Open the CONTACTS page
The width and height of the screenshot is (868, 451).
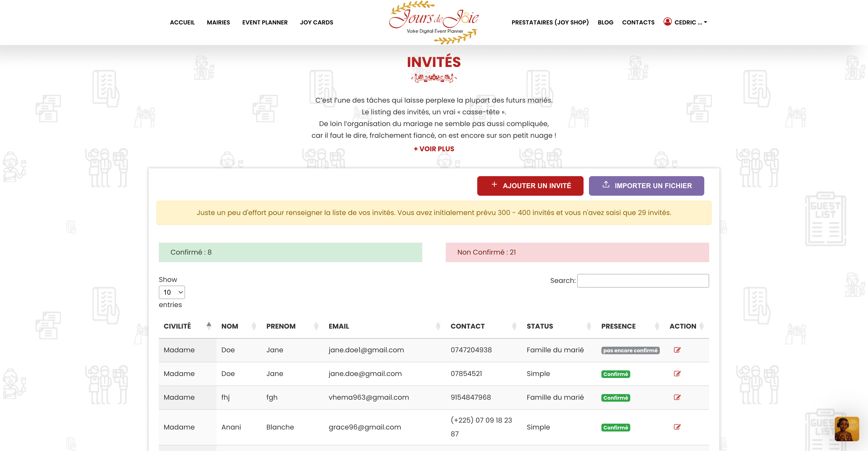[x=638, y=22]
